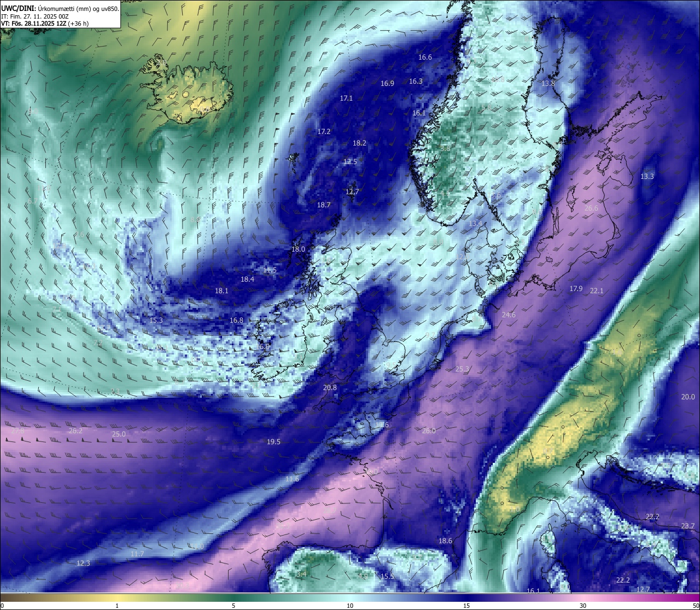This screenshot has width=700, height=610.
Task: Click the map value 16.3
Action: click(x=416, y=81)
